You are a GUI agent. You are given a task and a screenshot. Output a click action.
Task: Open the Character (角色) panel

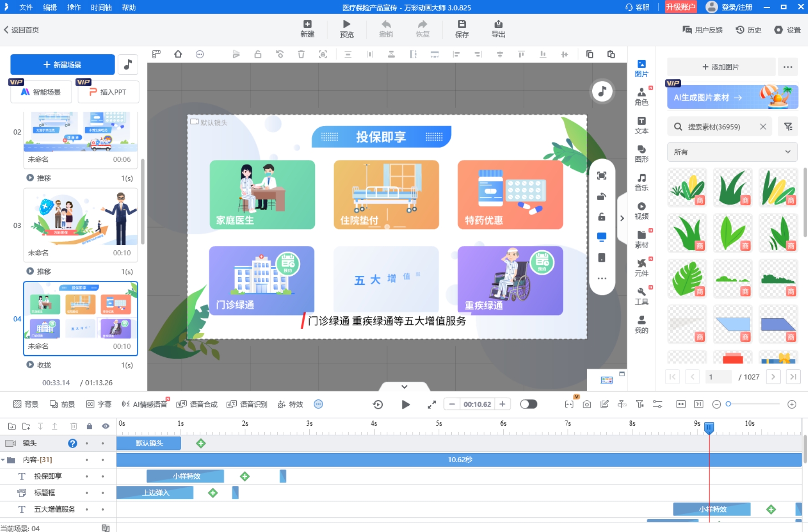pos(641,96)
